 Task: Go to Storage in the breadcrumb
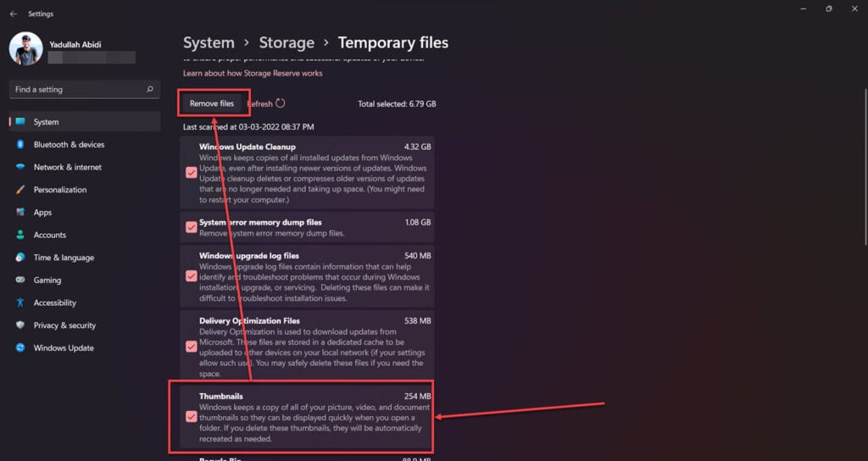point(287,43)
